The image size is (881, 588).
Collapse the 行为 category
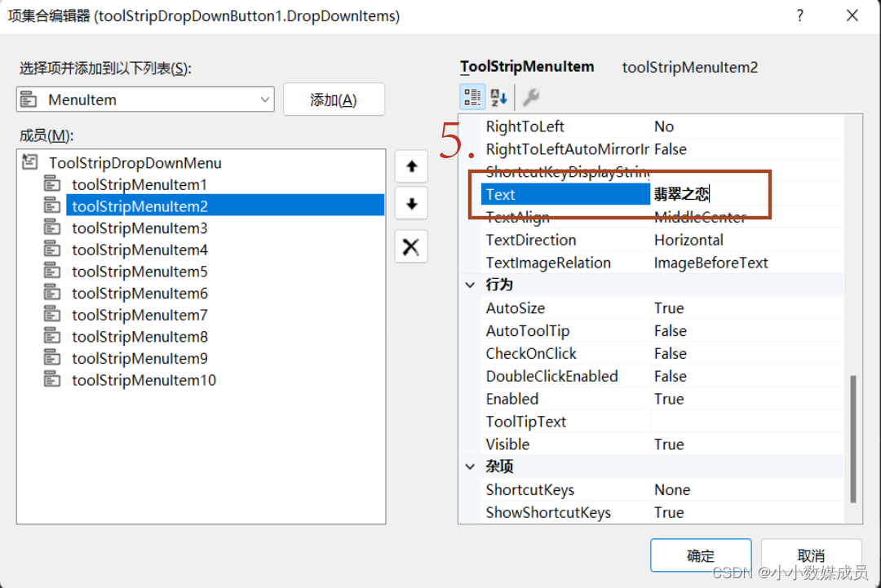click(470, 285)
